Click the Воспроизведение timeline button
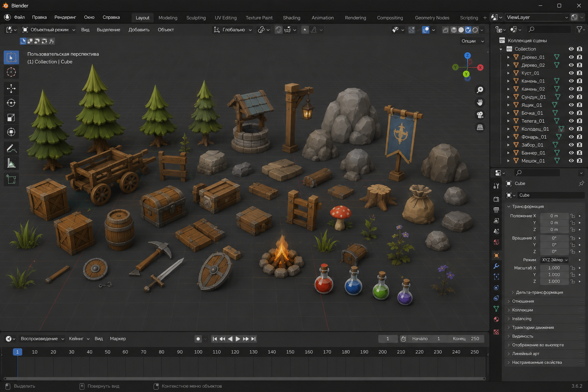 (x=42, y=339)
